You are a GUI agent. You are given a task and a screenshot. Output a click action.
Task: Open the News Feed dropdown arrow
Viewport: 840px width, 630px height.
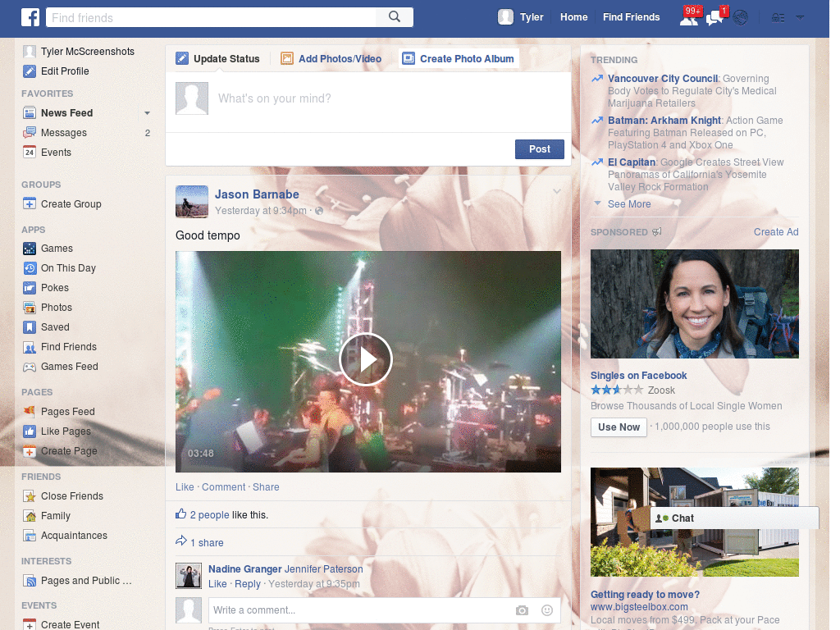click(147, 112)
